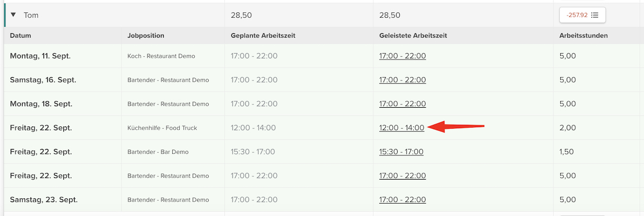The image size is (644, 216).
Task: Select the Arbeitsstunden column header
Action: click(584, 35)
